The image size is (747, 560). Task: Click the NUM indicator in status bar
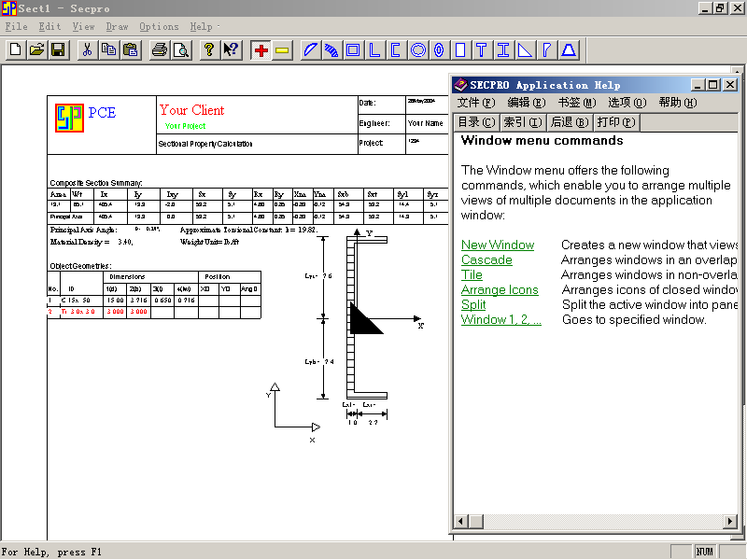coord(705,552)
